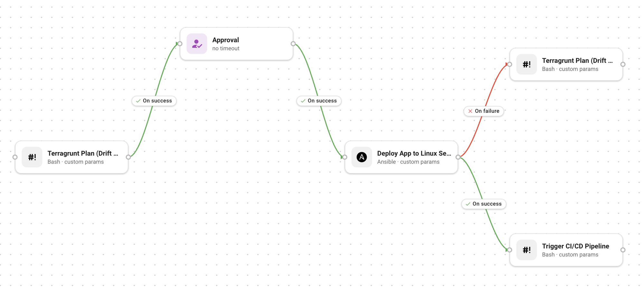Select 'no timeout' text under Approval
This screenshot has width=644, height=290.
(226, 48)
